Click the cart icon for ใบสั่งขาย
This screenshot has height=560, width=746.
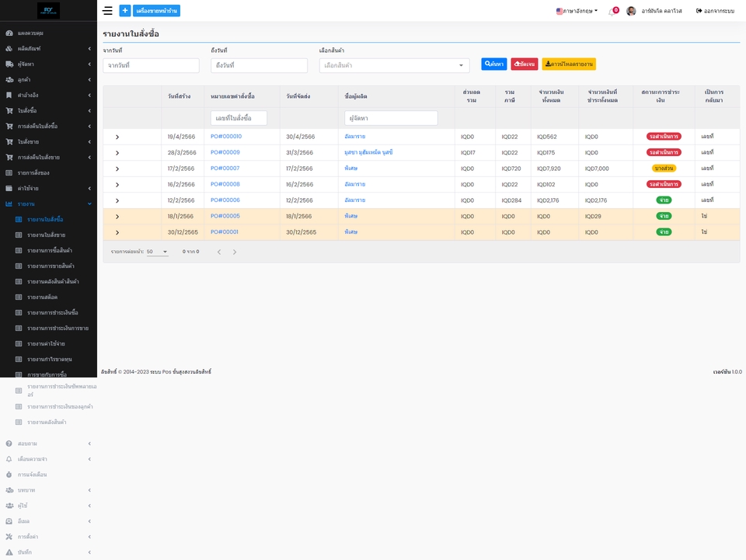click(x=9, y=141)
